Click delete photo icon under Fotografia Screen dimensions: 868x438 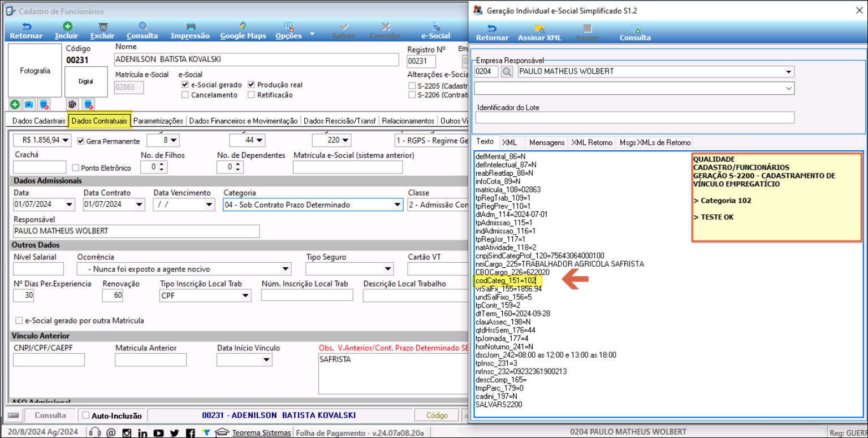tap(44, 104)
